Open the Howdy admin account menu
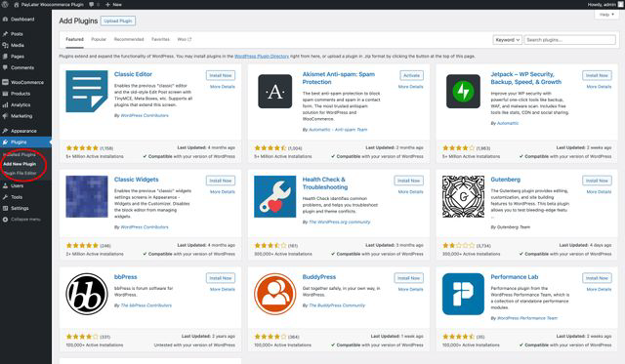Image resolution: width=625 pixels, height=364 pixels. pyautogui.click(x=604, y=4)
